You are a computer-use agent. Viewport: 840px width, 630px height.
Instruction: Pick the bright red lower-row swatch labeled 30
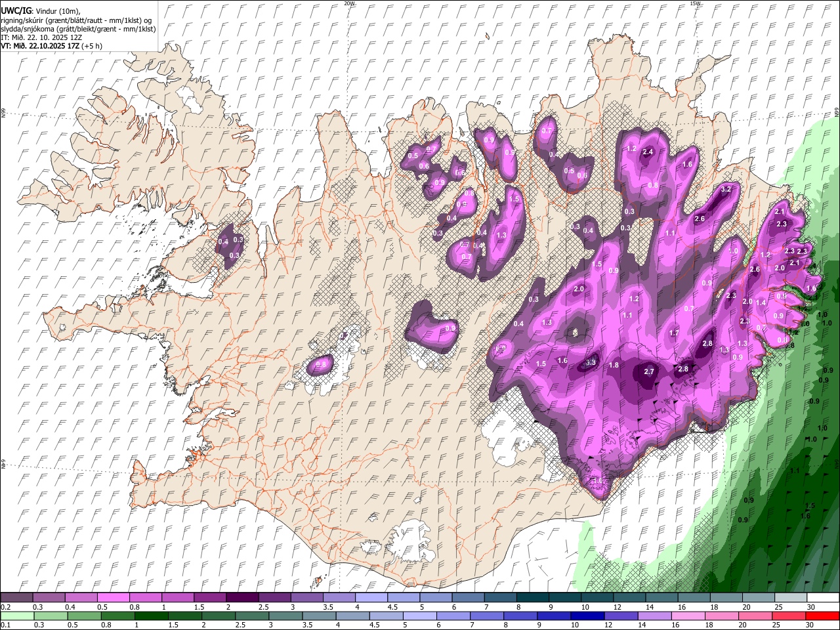822,616
